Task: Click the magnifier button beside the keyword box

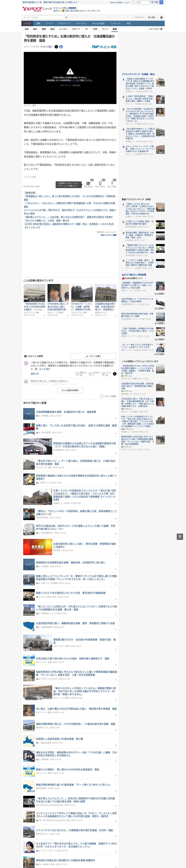Action: (66, 17)
